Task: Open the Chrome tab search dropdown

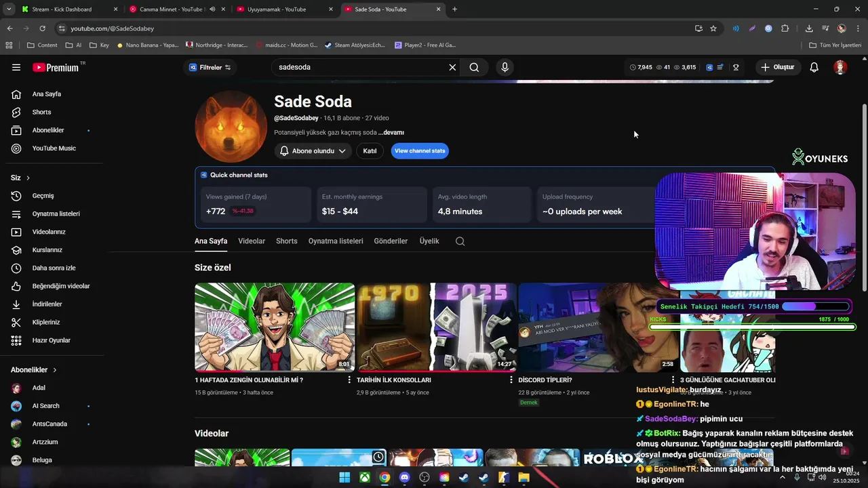Action: [9, 9]
